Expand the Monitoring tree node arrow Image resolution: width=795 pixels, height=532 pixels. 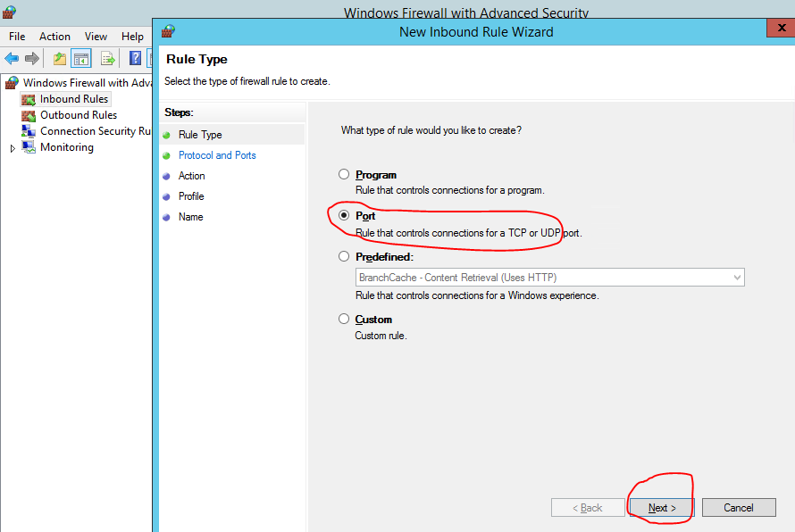pos(13,148)
